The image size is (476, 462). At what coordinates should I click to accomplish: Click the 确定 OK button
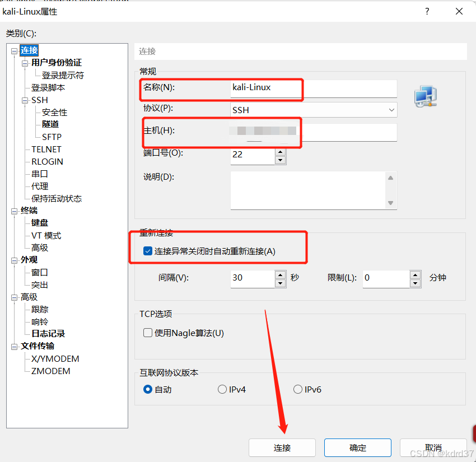pyautogui.click(x=358, y=447)
